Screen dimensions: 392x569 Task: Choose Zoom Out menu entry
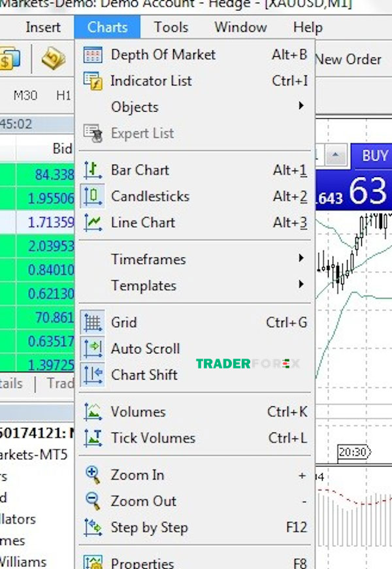coord(195,501)
